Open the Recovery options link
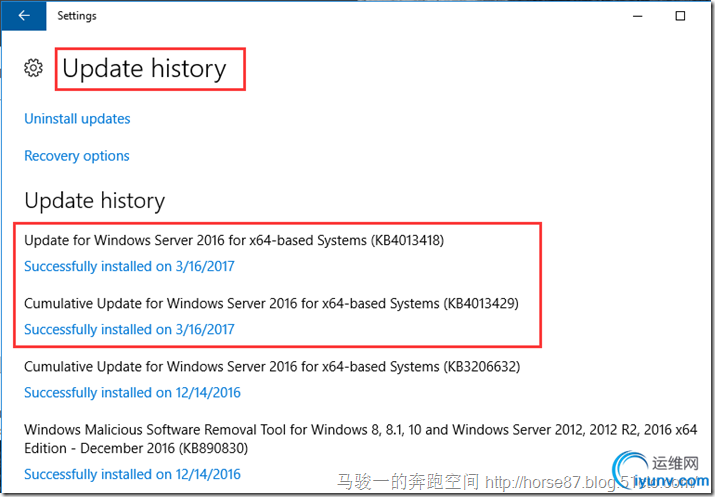The image size is (715, 497). pos(77,156)
